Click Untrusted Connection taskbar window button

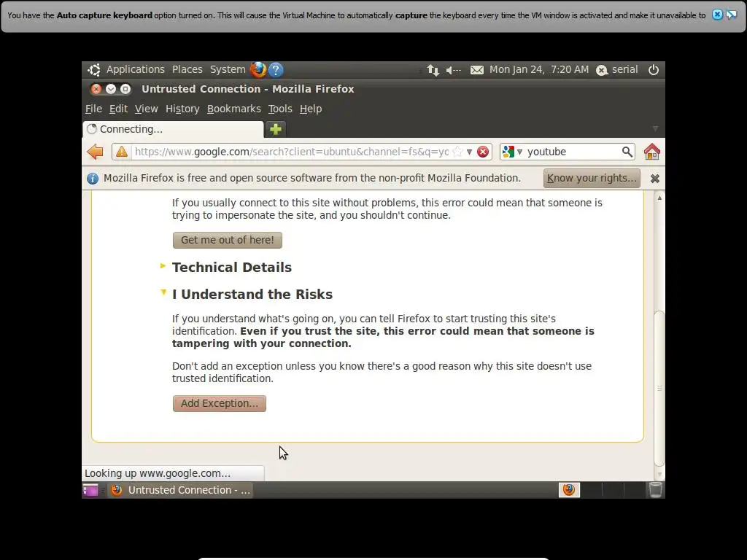coord(181,490)
